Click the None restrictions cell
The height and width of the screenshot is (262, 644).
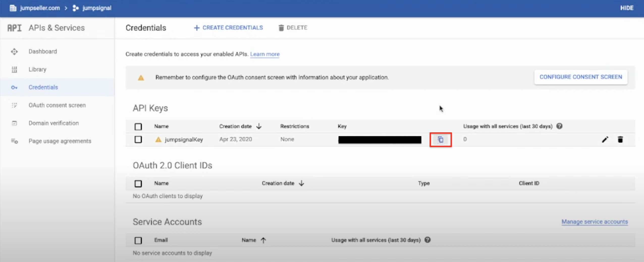coord(287,139)
